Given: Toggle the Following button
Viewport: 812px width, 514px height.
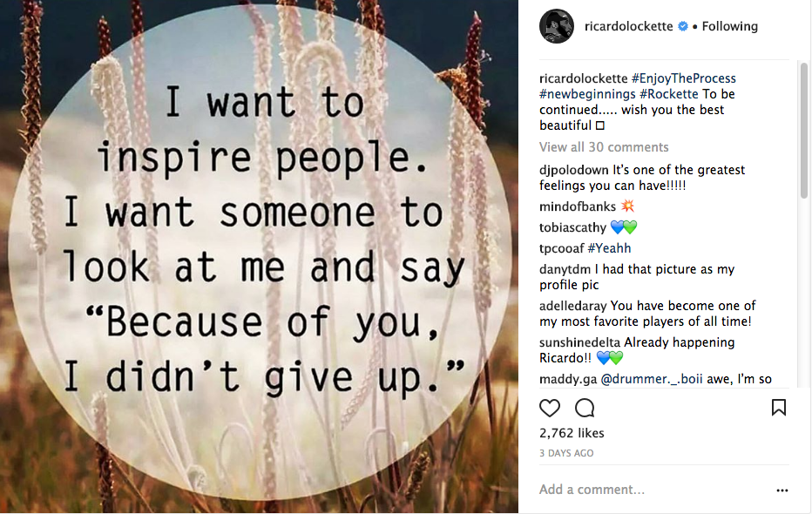Looking at the screenshot, I should click(729, 26).
